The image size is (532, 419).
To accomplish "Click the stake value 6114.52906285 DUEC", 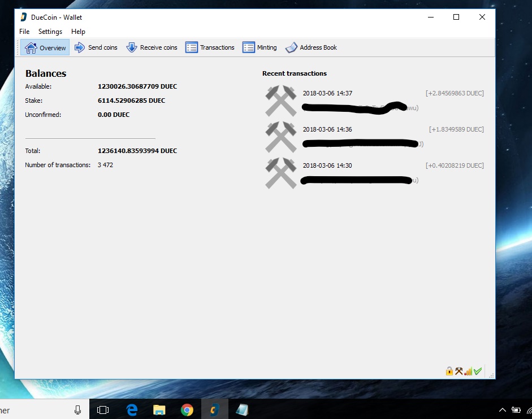I will pos(131,101).
